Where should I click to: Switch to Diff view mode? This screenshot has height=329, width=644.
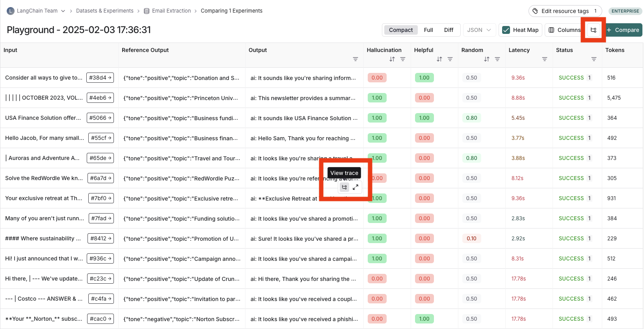449,30
